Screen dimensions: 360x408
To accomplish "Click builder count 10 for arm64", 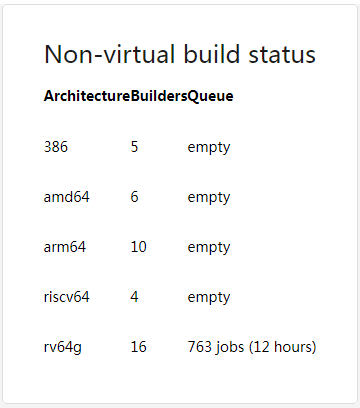I will coord(138,247).
